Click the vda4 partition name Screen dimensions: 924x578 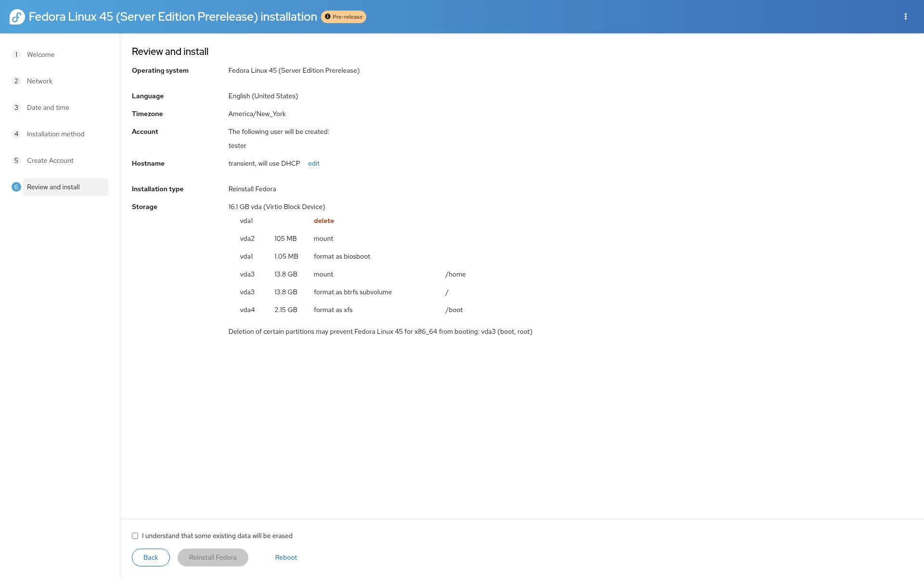point(247,310)
